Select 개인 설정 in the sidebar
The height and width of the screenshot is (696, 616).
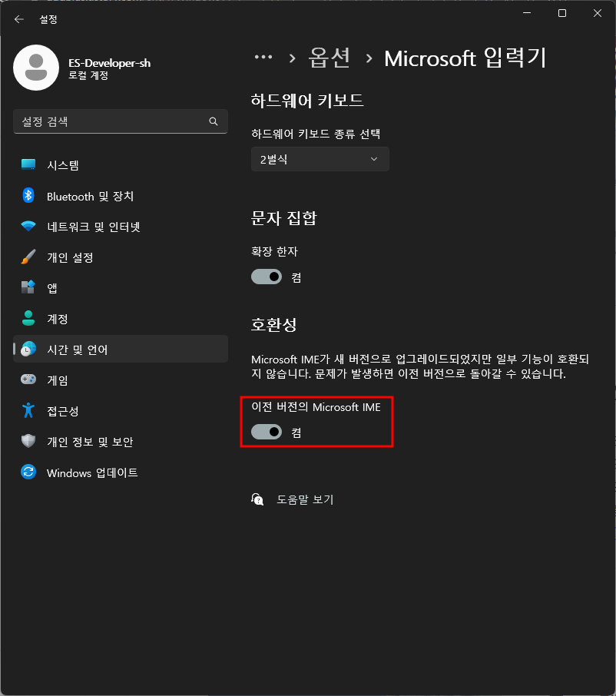point(121,257)
